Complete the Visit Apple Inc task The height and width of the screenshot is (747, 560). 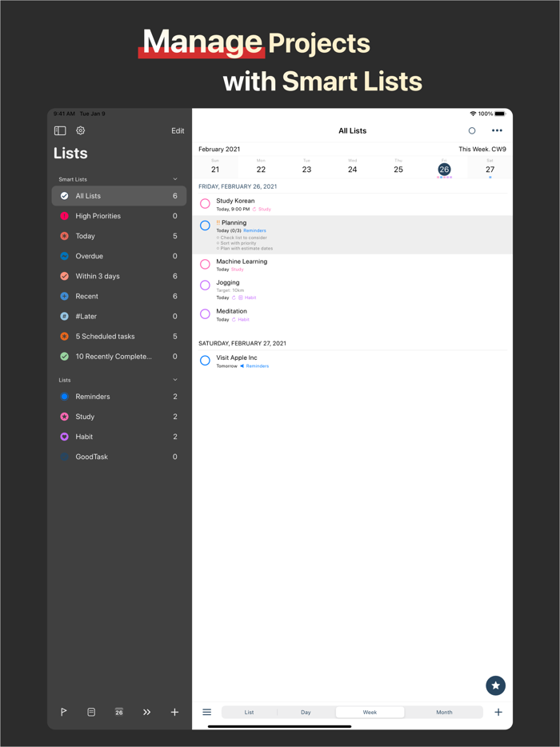pos(205,360)
